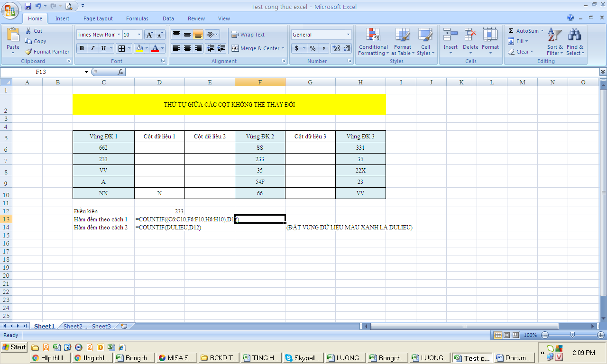Click the Insert cells icon
The width and height of the screenshot is (607, 364).
tap(450, 35)
